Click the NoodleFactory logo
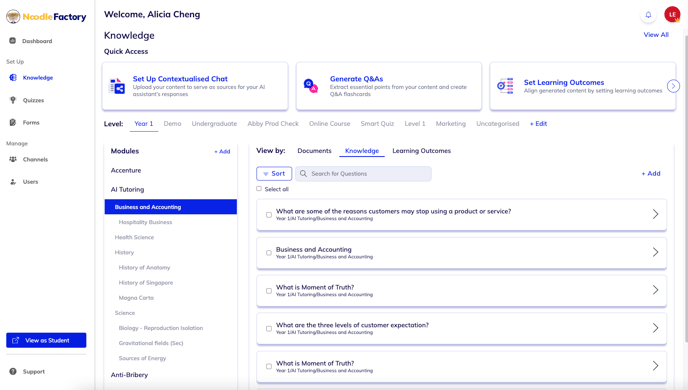 click(46, 17)
